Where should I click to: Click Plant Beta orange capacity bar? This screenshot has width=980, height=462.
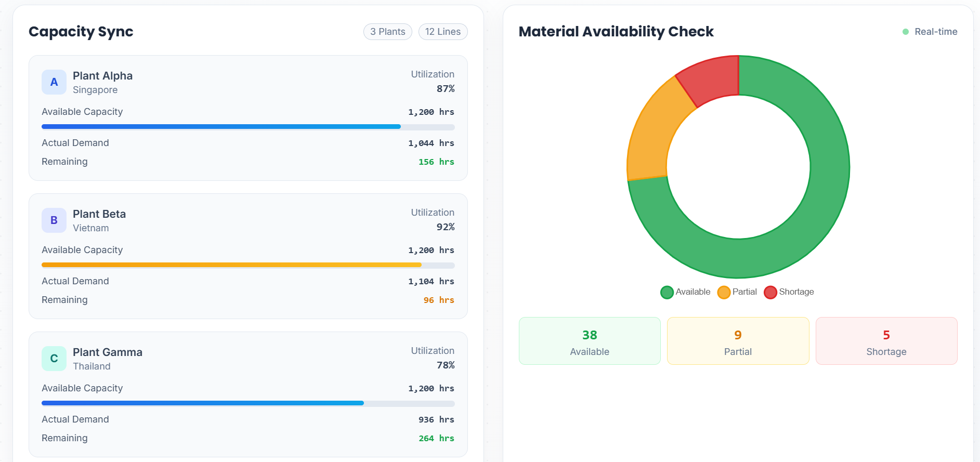248,265
